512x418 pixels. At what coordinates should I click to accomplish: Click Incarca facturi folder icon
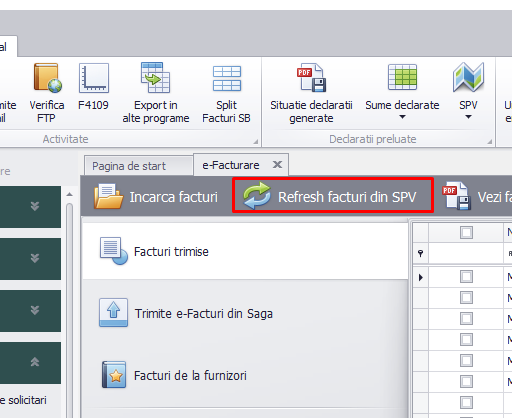[x=108, y=196]
